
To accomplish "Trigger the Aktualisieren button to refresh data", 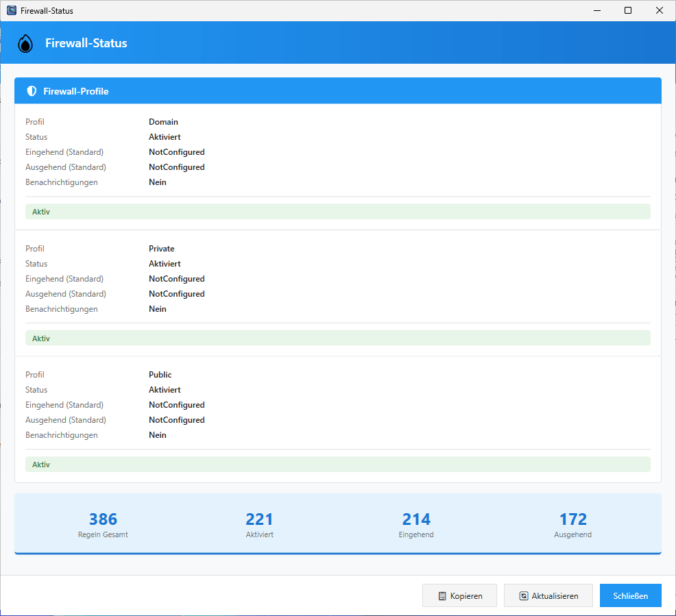I will tap(548, 595).
